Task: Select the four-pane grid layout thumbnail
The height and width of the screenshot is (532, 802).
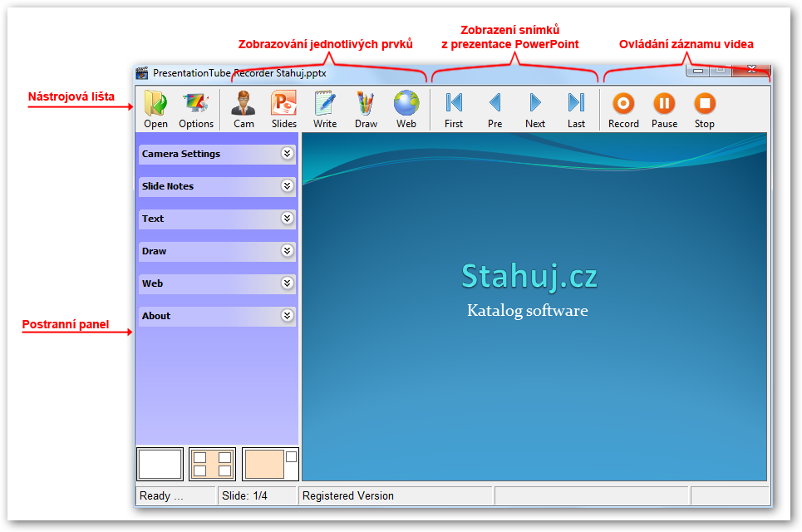Action: click(212, 464)
